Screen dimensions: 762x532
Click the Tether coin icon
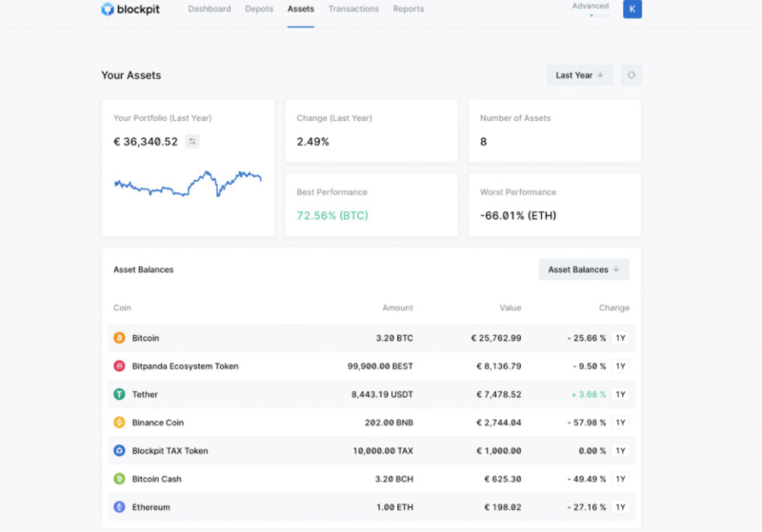tap(119, 394)
